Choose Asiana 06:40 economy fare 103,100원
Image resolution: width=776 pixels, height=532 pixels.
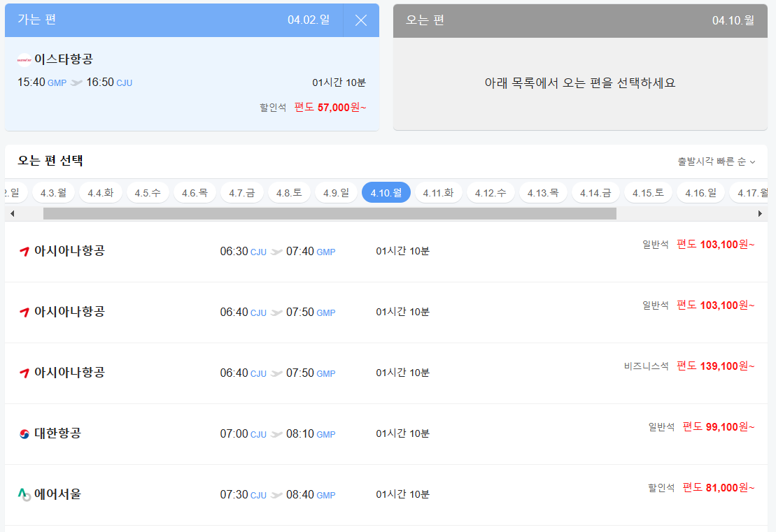715,305
